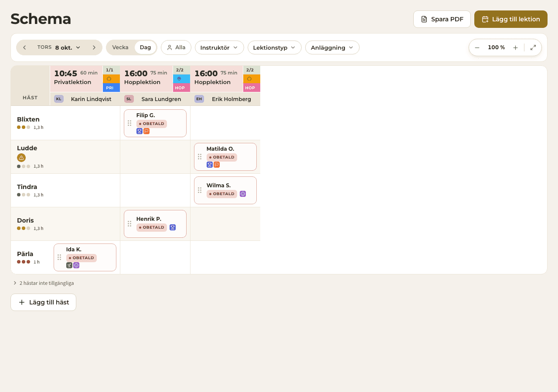Click instructor name Karin Lindqvist
The width and height of the screenshot is (558, 392).
(x=91, y=99)
